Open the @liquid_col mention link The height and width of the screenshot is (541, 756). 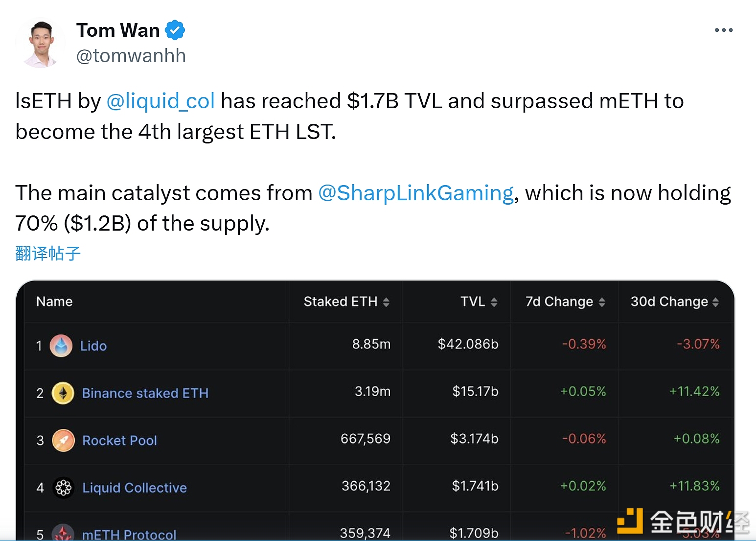pos(160,101)
